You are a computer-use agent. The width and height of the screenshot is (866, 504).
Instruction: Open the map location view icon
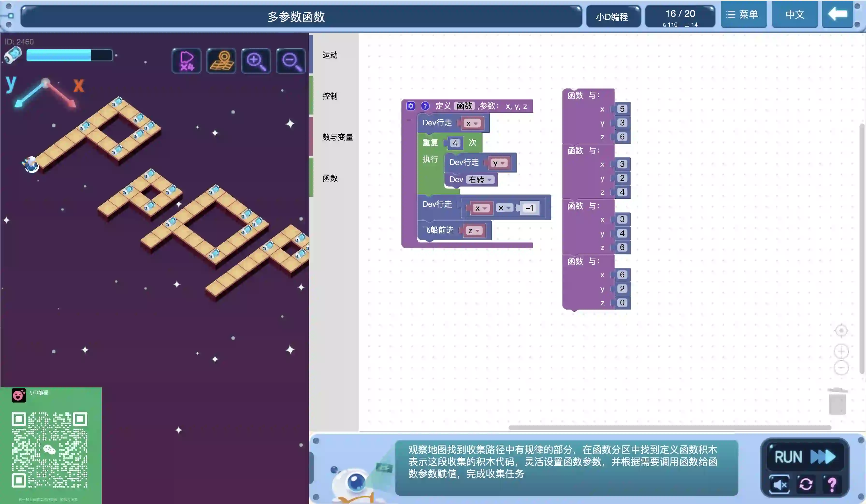(x=222, y=61)
